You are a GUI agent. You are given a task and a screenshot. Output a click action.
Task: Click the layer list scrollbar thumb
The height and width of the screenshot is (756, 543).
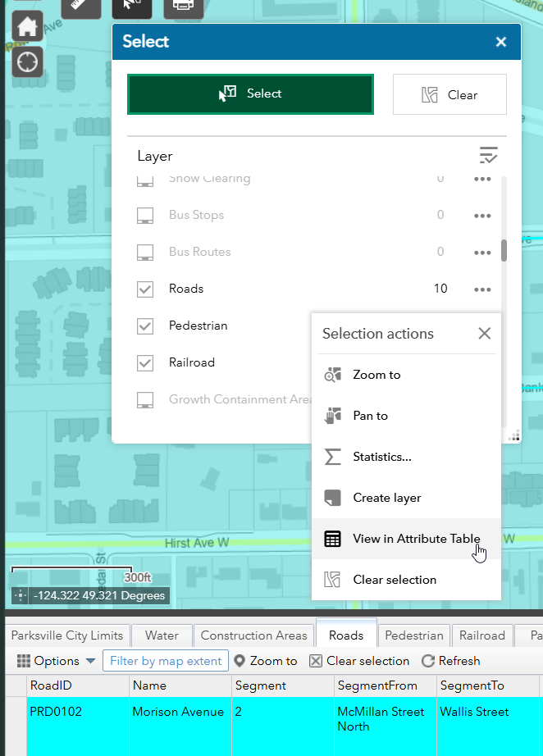(x=504, y=250)
